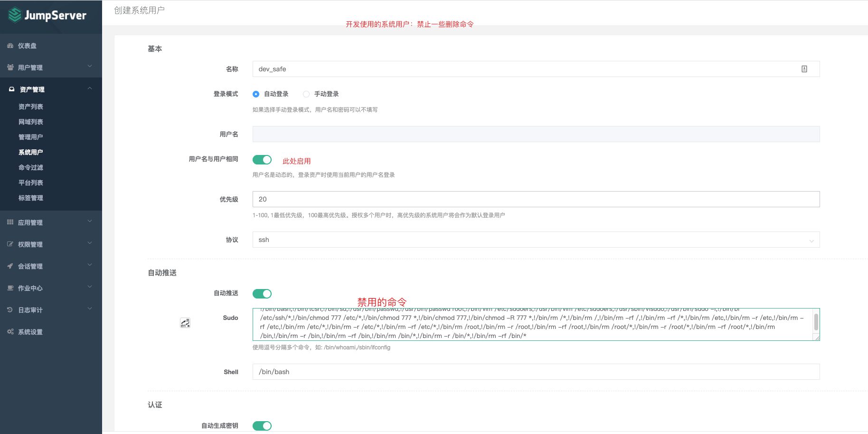This screenshot has width=868, height=434.
Task: Expand the 日志审计 menu chevron
Action: coord(90,309)
